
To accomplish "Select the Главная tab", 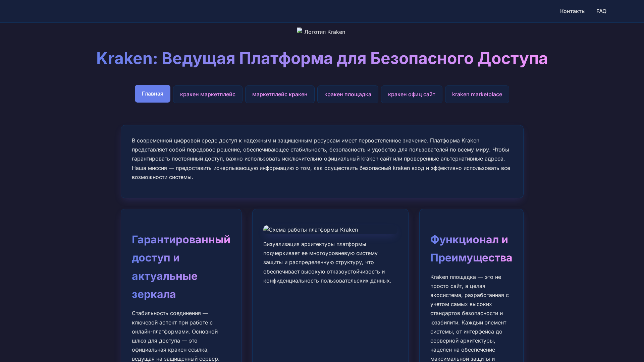I will coord(153,94).
